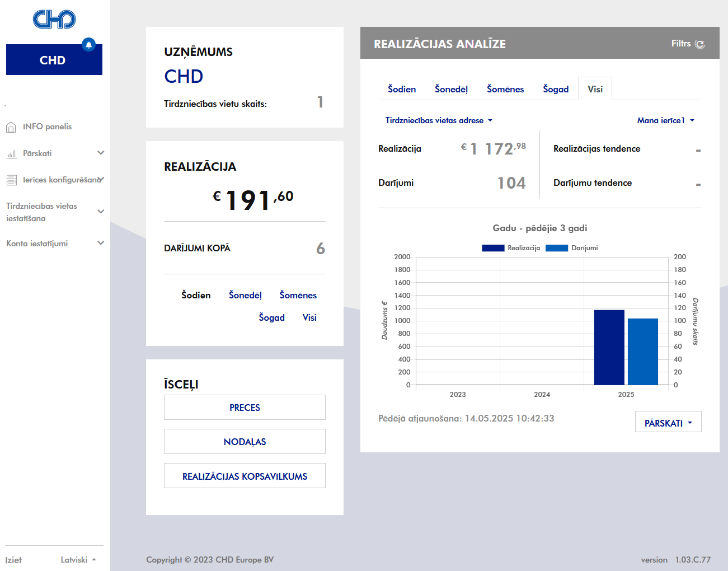This screenshot has width=728, height=571.
Task: Open REALIZĀCIJAS KOPSAVILKUMS
Action: click(x=245, y=476)
